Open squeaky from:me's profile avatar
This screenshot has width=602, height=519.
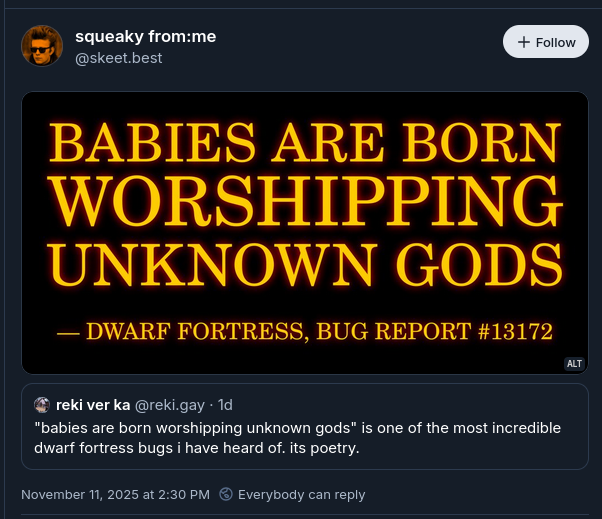(x=42, y=46)
